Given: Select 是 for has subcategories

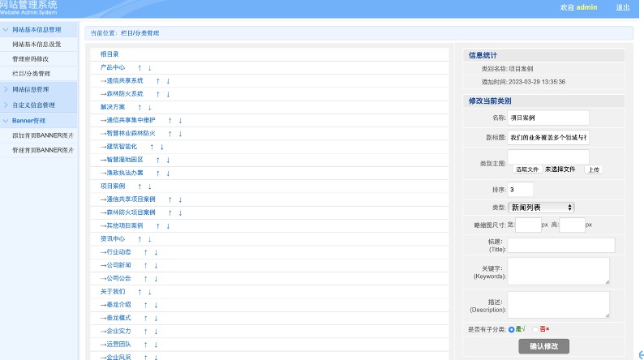Looking at the screenshot, I should (x=511, y=329).
